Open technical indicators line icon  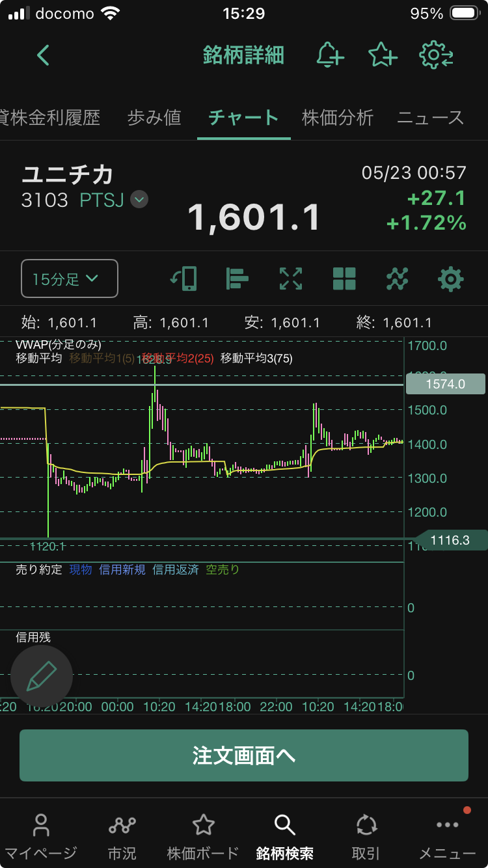point(398,278)
